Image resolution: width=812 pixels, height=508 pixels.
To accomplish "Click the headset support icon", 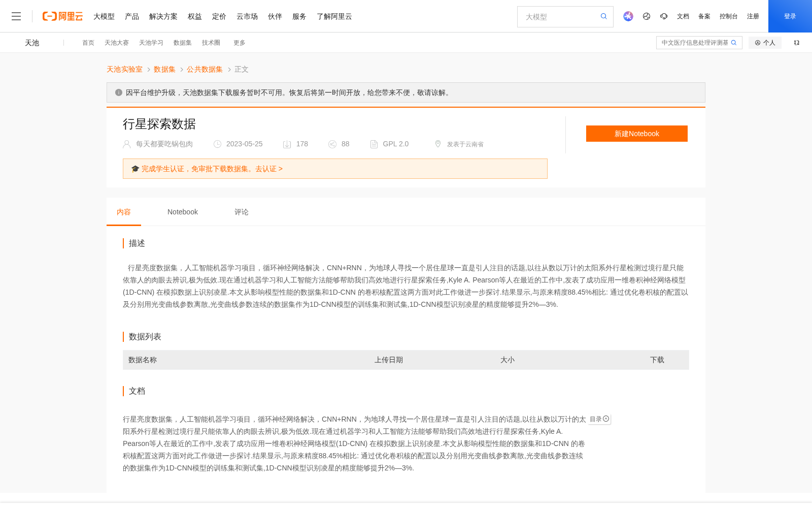I will (x=664, y=16).
